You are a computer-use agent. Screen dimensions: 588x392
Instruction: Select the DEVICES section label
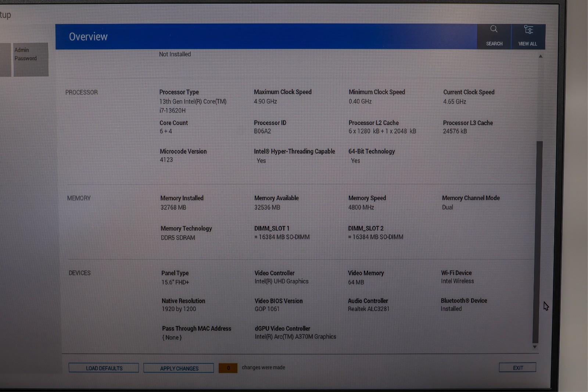(80, 273)
